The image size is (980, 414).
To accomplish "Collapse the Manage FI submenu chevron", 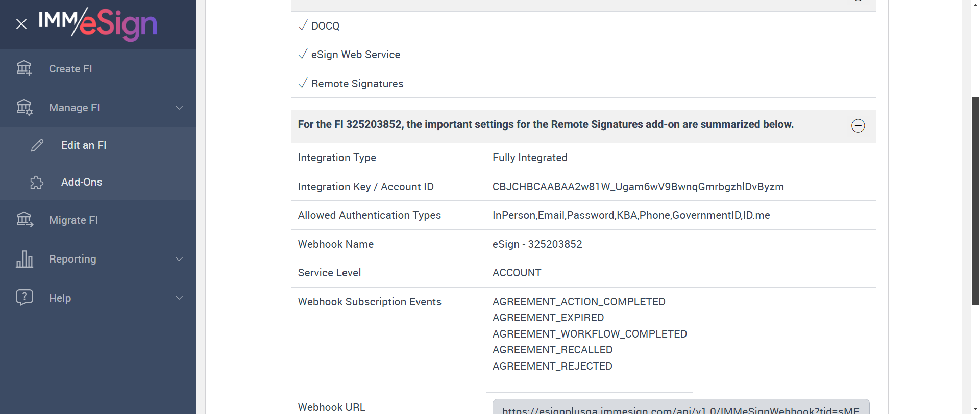I will [179, 108].
